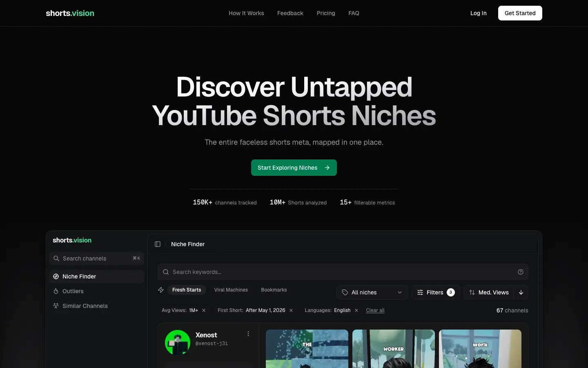Focus the Search keywords field

tap(343, 272)
